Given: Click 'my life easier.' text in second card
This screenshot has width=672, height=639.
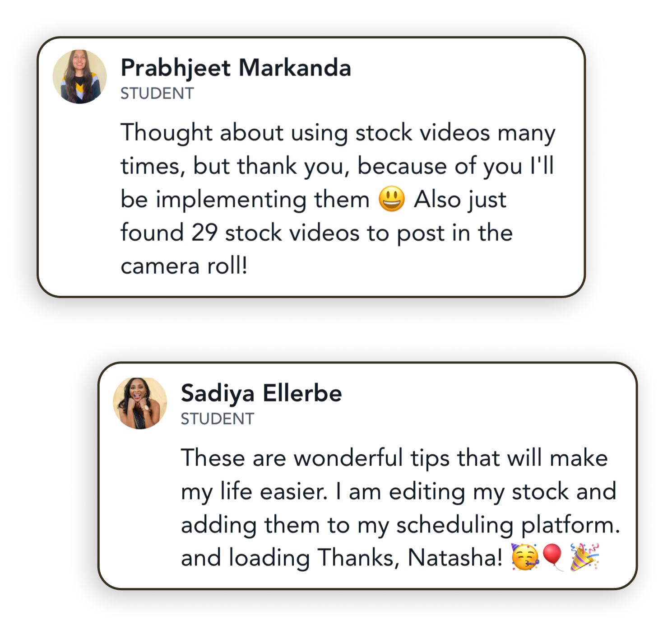Looking at the screenshot, I should point(255,491).
